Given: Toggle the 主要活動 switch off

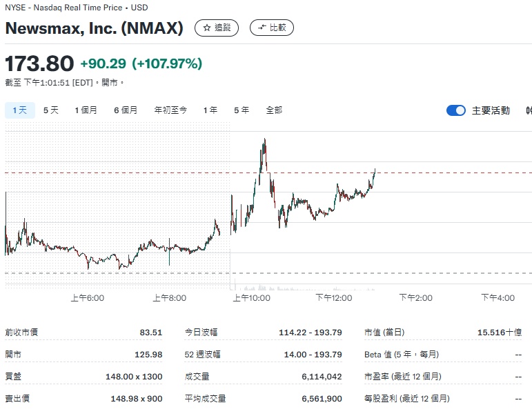Looking at the screenshot, I should pyautogui.click(x=456, y=110).
